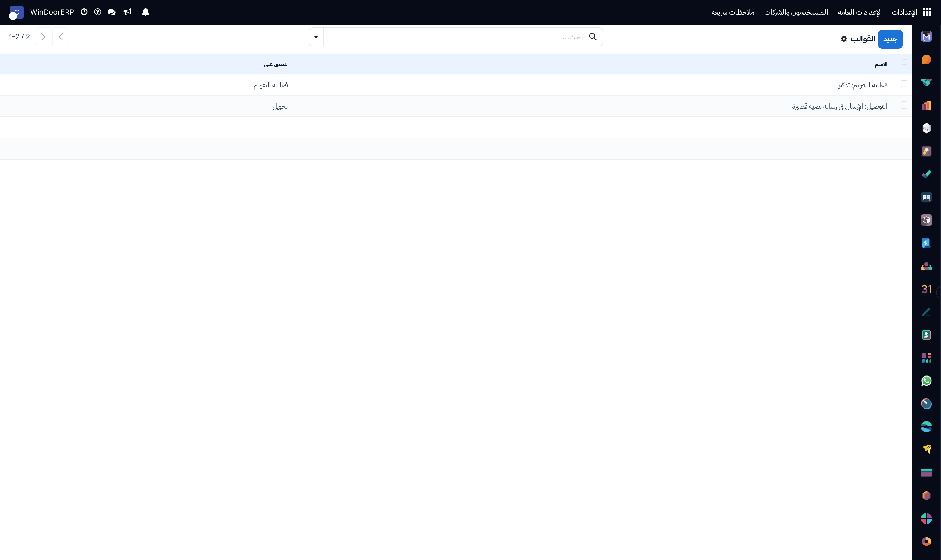Open the apps grid menu icon
Screen dimensions: 941x560
(x=927, y=12)
